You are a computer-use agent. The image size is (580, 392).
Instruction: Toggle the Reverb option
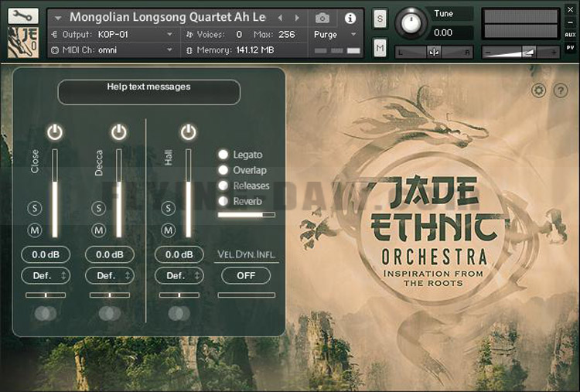coord(223,201)
